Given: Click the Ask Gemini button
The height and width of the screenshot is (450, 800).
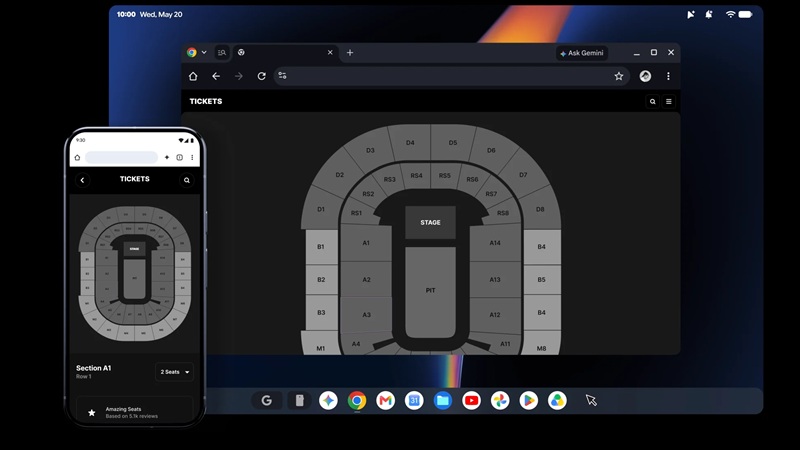Looking at the screenshot, I should pyautogui.click(x=582, y=53).
